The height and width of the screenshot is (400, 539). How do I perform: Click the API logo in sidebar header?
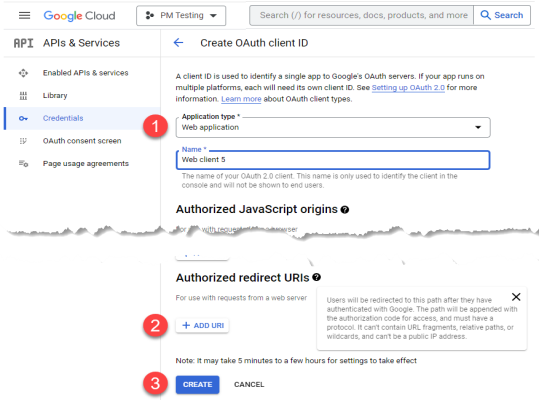tap(24, 43)
